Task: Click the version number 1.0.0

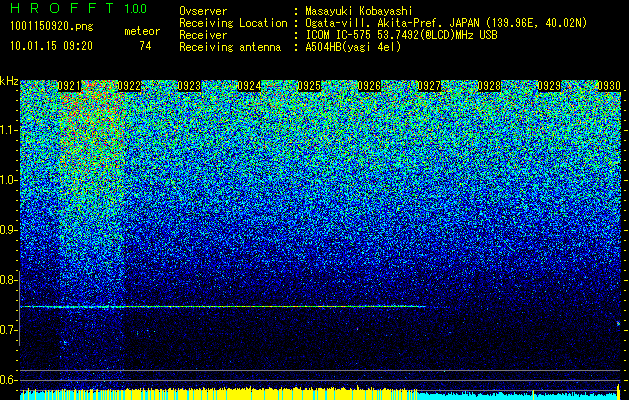Action: click(x=135, y=9)
